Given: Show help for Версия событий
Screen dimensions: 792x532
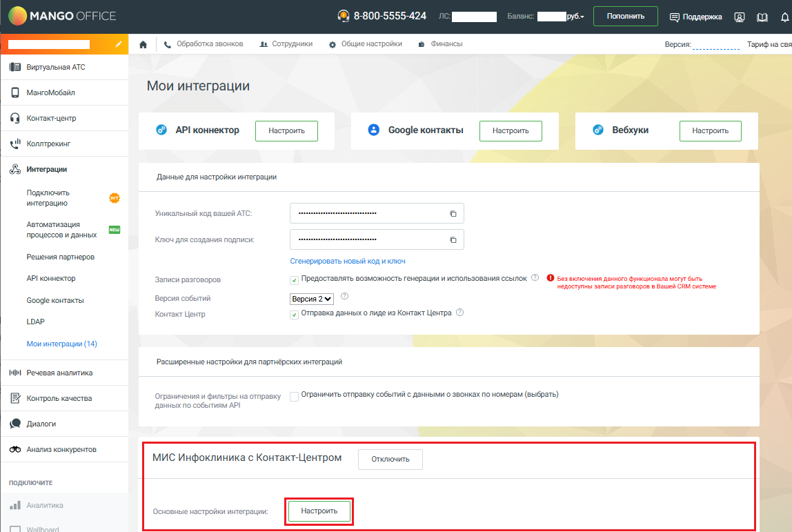Looking at the screenshot, I should coord(344,297).
